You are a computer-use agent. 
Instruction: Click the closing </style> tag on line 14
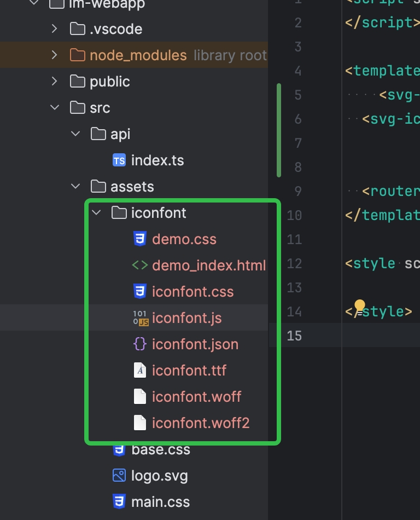click(x=378, y=312)
